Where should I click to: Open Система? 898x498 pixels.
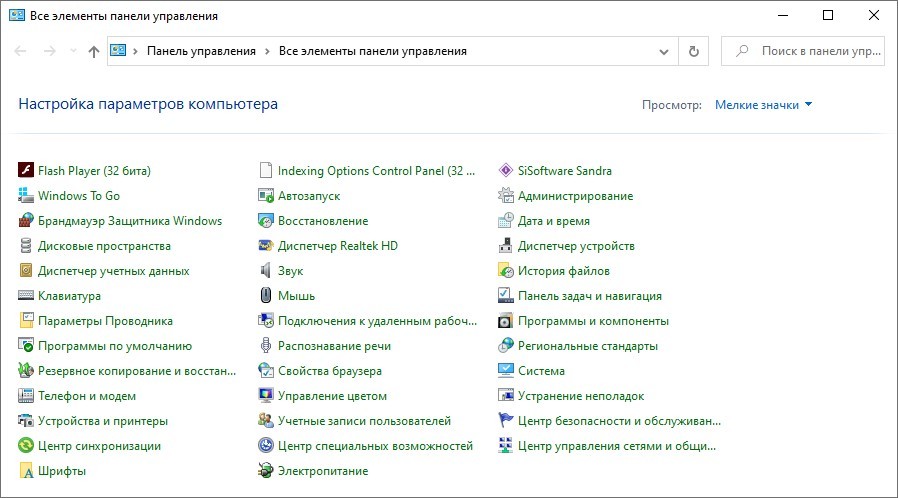pos(541,371)
